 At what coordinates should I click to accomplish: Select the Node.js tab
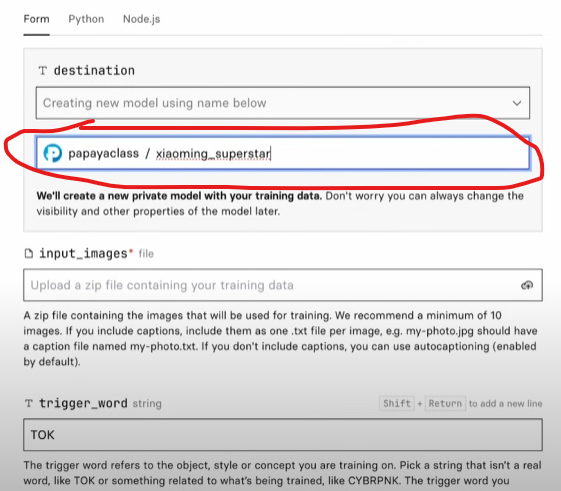[x=141, y=19]
